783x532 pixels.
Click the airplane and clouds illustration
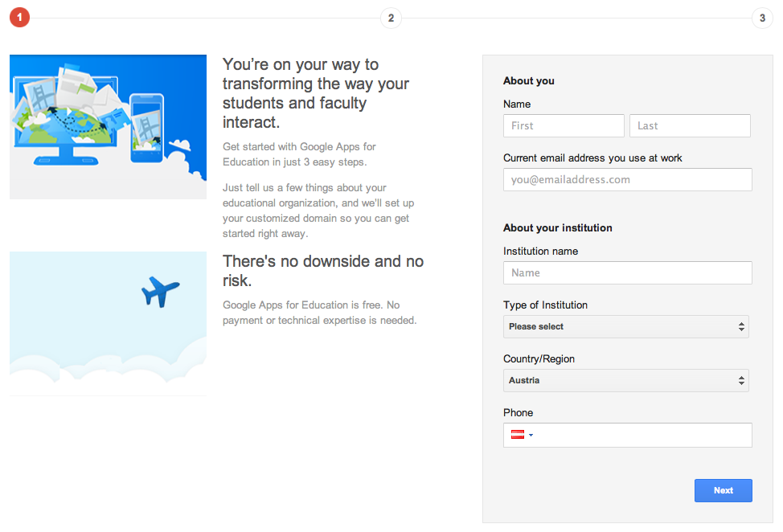pyautogui.click(x=108, y=323)
